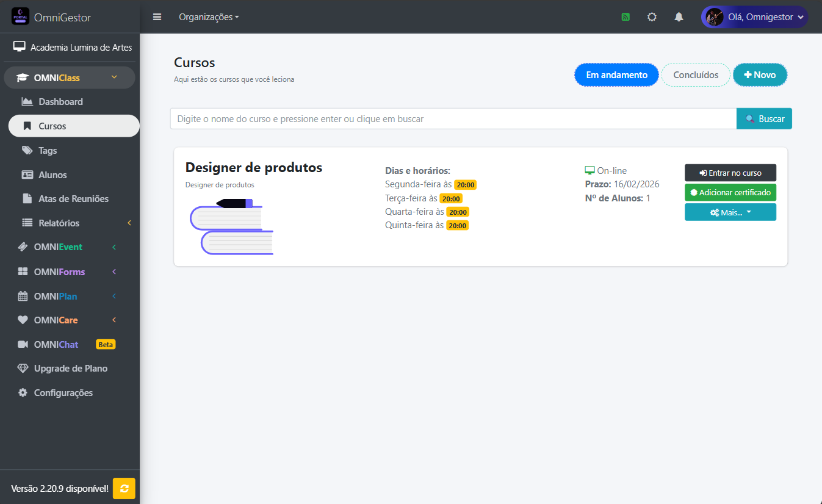Click the hamburger menu to collapse the sidebar
822x504 pixels.
(157, 16)
